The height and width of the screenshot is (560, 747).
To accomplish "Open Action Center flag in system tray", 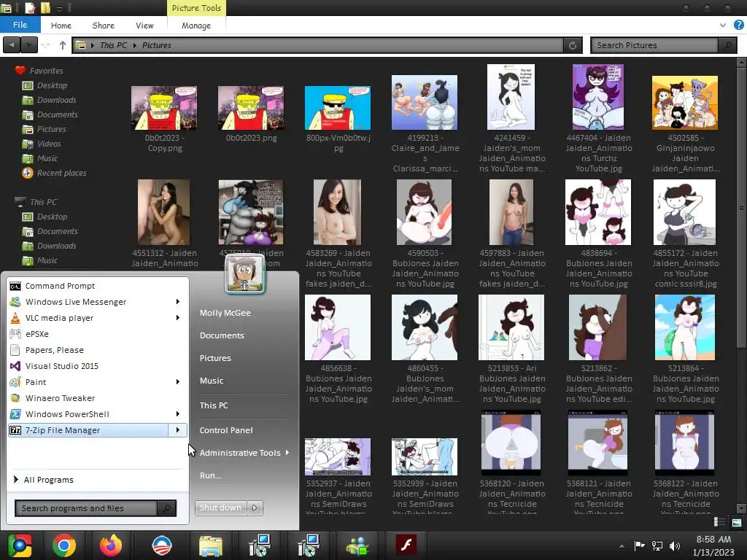I will [x=639, y=546].
